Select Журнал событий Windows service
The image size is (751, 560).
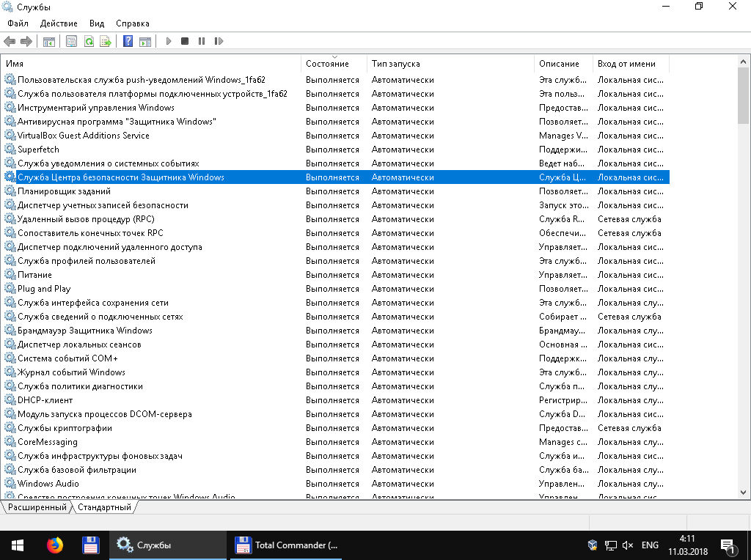pyautogui.click(x=71, y=372)
